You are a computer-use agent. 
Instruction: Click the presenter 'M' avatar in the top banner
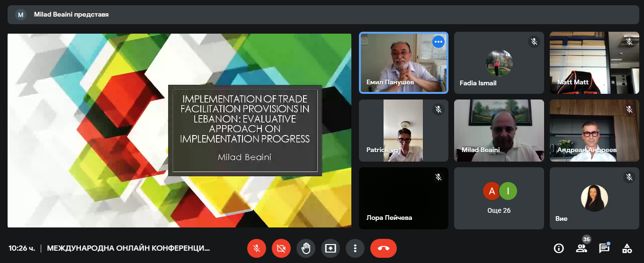tap(20, 15)
